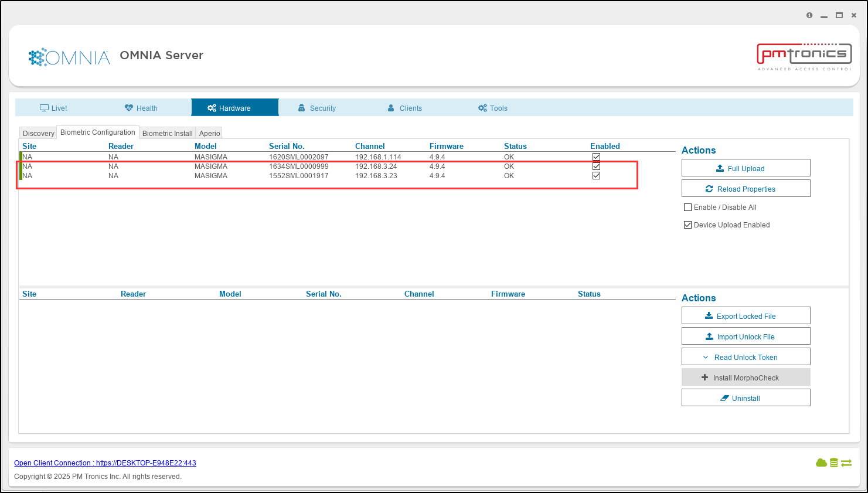Screen dimensions: 868x493
Task: Click download icon on Export Locked File
Action: pyautogui.click(x=709, y=316)
